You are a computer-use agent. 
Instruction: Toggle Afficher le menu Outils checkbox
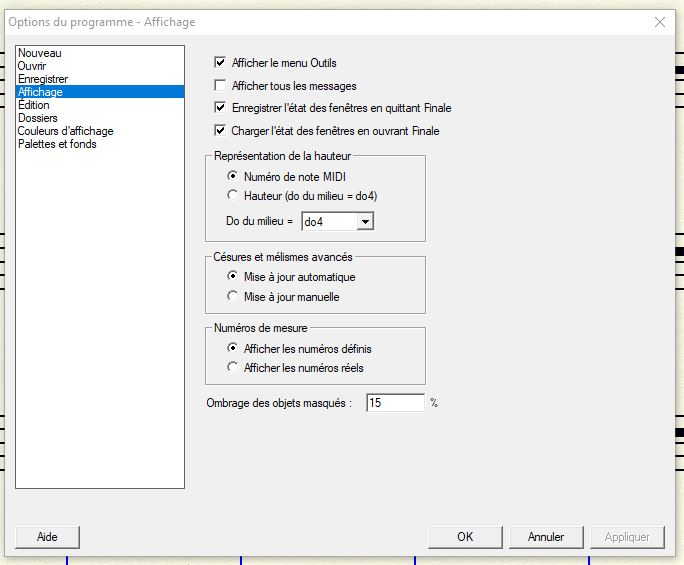[221, 63]
